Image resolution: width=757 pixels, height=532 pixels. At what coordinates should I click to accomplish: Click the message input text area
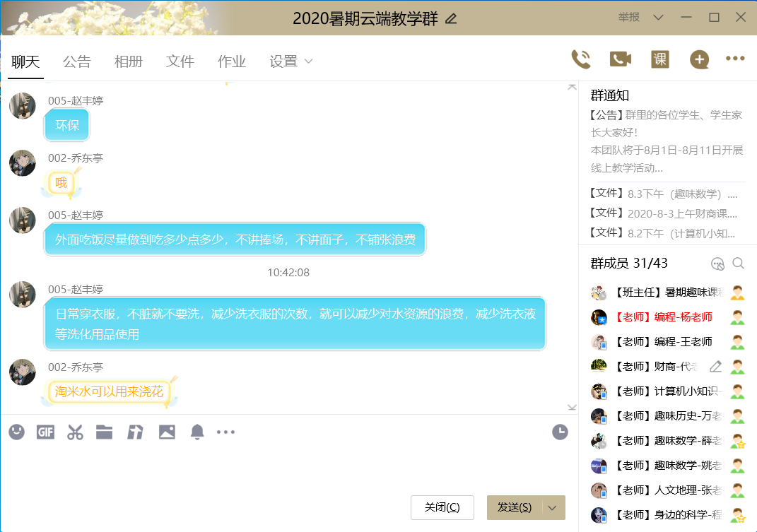pos(287,468)
